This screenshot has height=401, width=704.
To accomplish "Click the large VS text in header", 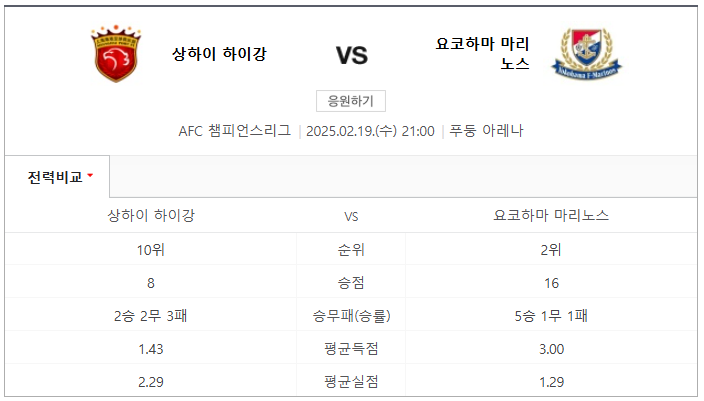I will pyautogui.click(x=352, y=55).
